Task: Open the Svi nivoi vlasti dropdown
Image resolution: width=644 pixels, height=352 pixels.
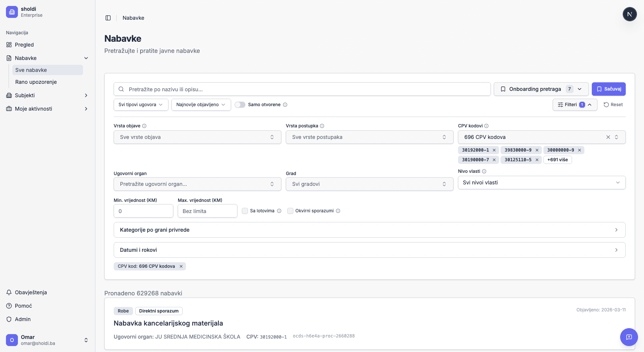Action: 541,183
